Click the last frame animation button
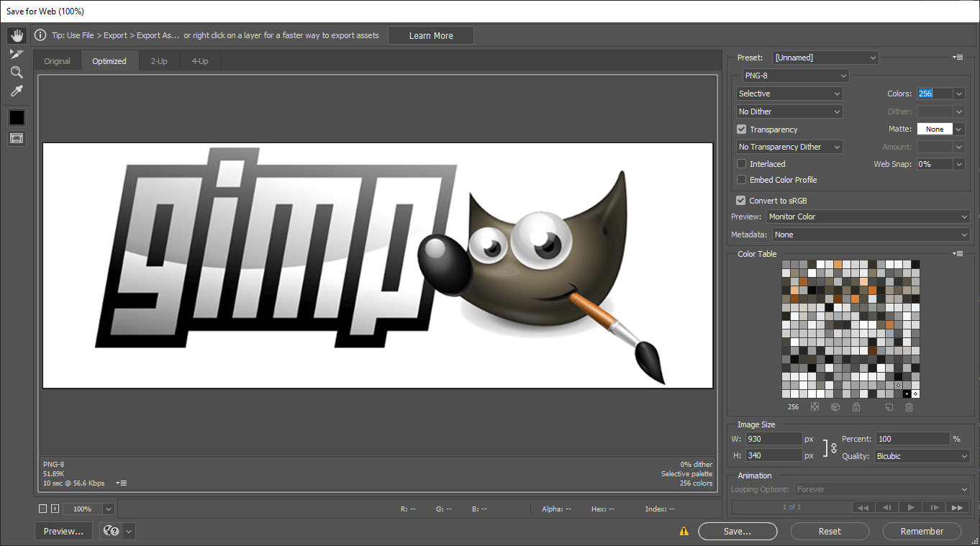 (957, 507)
